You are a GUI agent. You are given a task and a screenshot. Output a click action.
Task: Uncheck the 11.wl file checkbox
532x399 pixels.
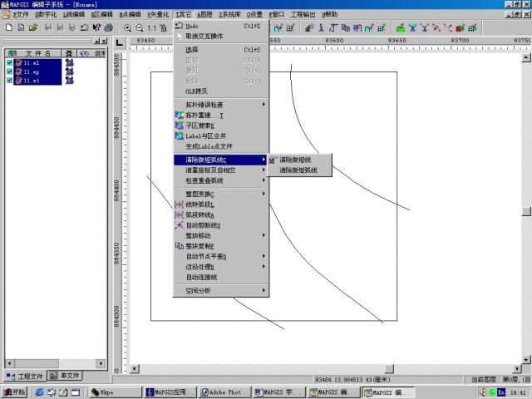[x=9, y=63]
